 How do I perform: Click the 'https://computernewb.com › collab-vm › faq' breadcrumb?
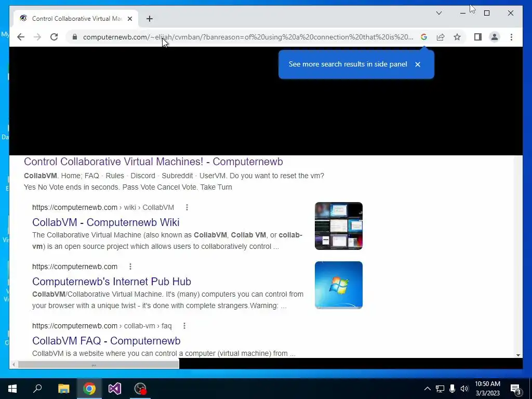102,326
